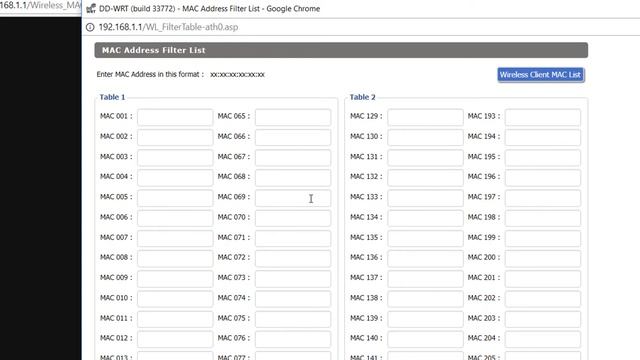
Task: Focus the MAC 196 input field
Action: (x=543, y=178)
